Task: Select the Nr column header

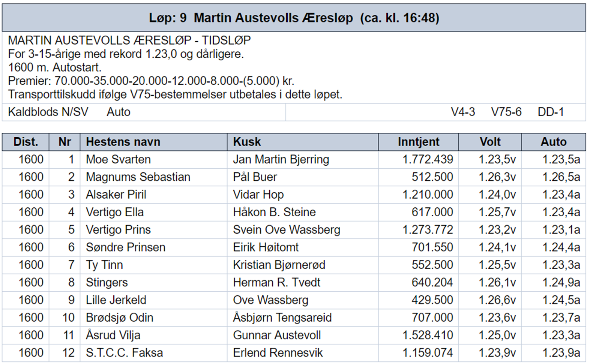Action: tap(65, 142)
